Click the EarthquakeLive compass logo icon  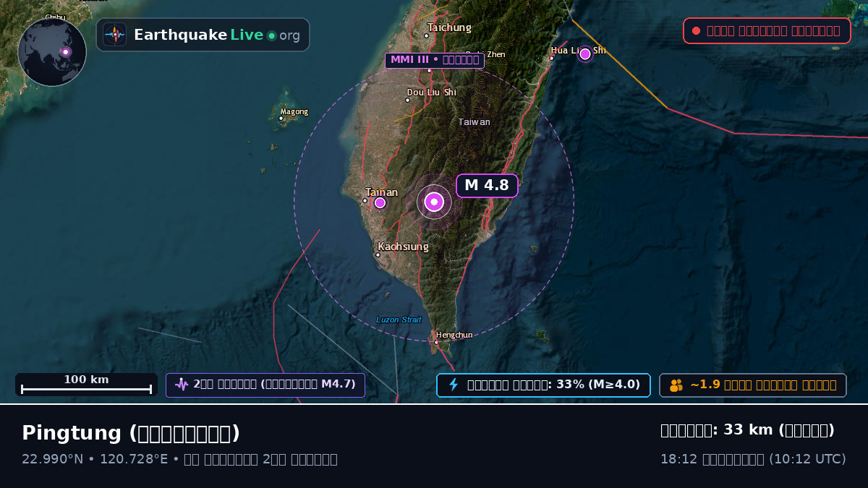coord(115,35)
